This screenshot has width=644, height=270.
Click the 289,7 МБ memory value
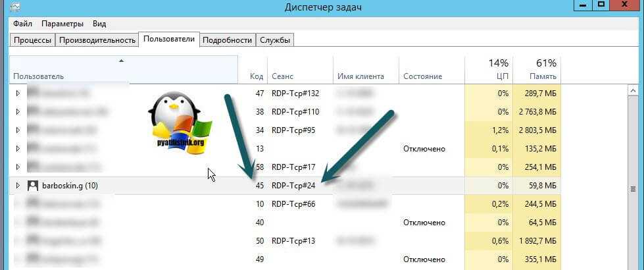click(540, 94)
